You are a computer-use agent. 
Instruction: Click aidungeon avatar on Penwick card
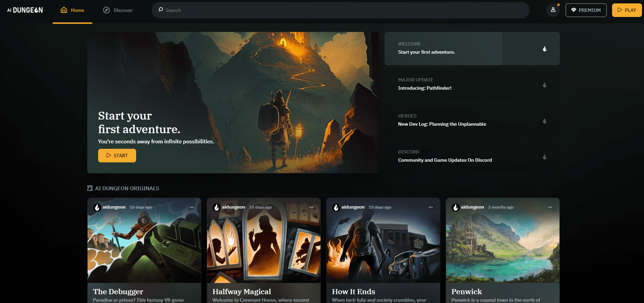456,207
